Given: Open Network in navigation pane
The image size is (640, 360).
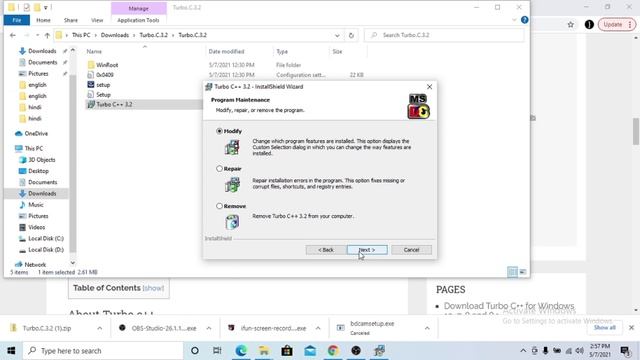Looking at the screenshot, I should tap(35, 264).
